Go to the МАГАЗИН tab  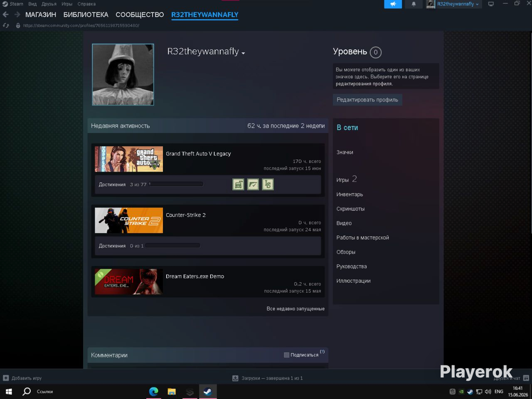pos(41,15)
